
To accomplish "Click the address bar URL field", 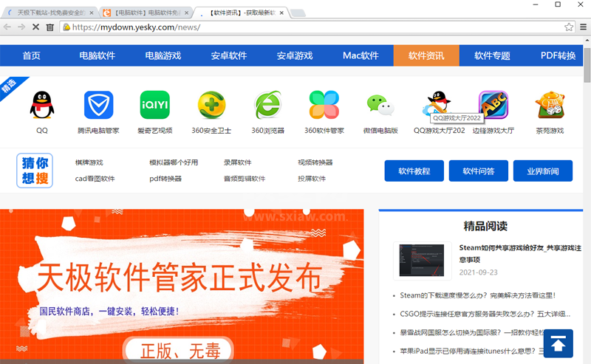I will (317, 27).
